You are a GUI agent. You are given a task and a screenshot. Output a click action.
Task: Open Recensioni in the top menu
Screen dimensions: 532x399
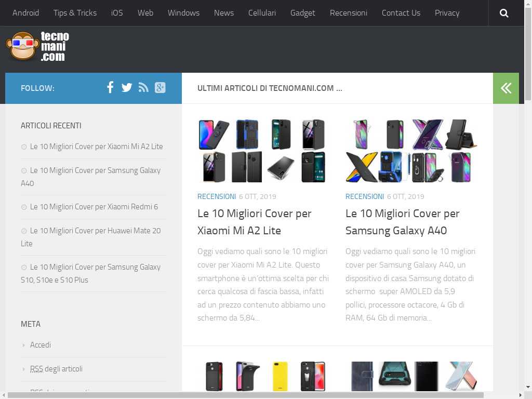coord(349,13)
